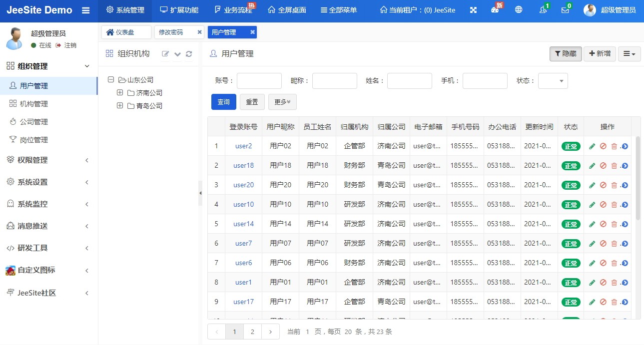Image resolution: width=644 pixels, height=345 pixels.
Task: Click the disable icon for user18 row
Action: point(603,166)
